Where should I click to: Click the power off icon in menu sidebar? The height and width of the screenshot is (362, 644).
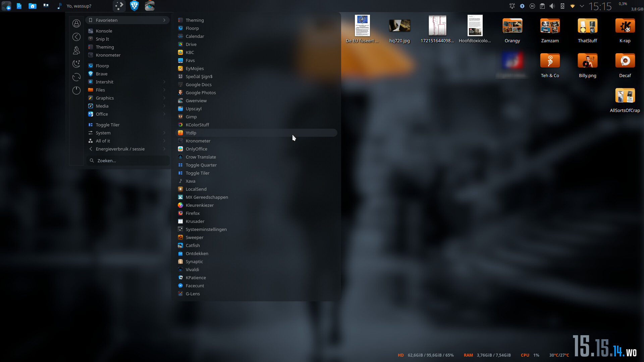coord(76,90)
